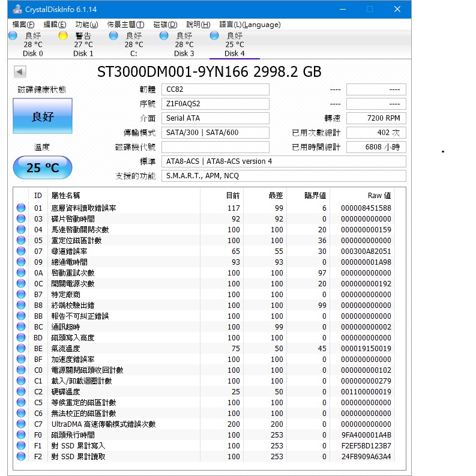
Task: Click the 臨界值 column header
Action: pyautogui.click(x=308, y=196)
